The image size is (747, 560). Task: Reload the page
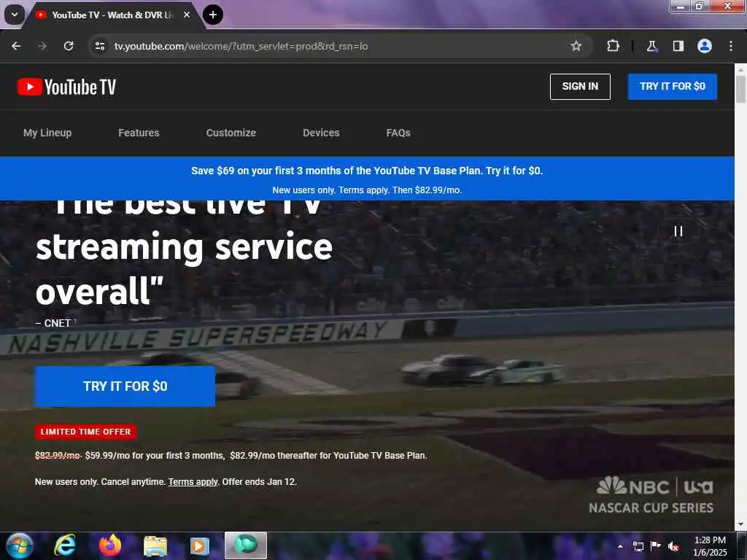click(69, 46)
